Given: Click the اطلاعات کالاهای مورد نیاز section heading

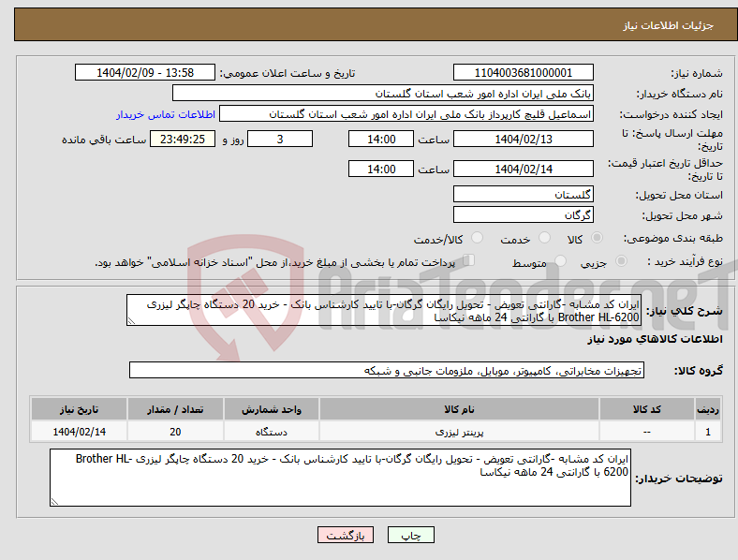Looking at the screenshot, I should [655, 339].
